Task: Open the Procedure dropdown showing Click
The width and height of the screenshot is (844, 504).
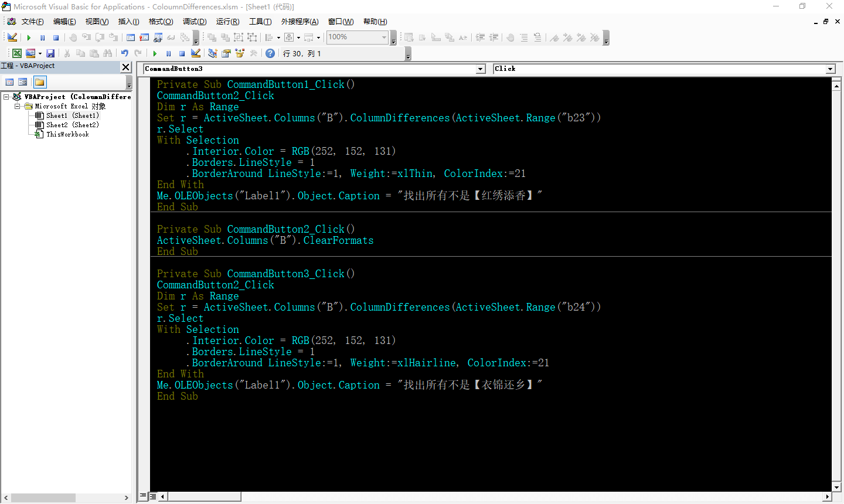Action: pyautogui.click(x=831, y=69)
